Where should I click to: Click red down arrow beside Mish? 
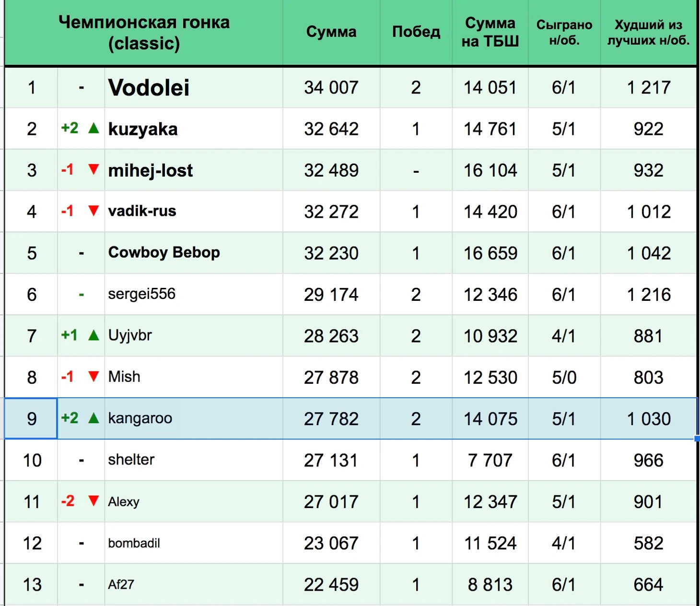click(94, 377)
